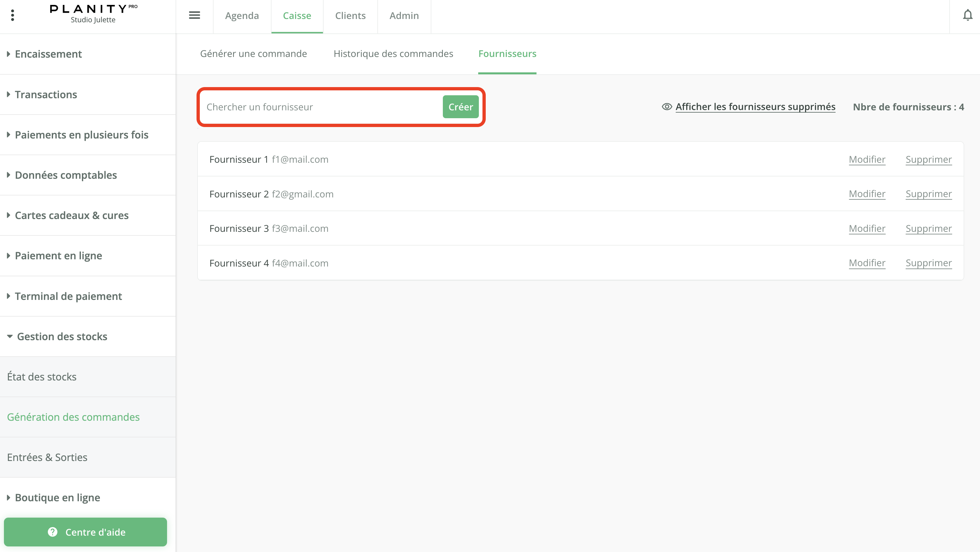This screenshot has width=980, height=552.
Task: Show deleted suppliers via eye icon
Action: point(667,107)
